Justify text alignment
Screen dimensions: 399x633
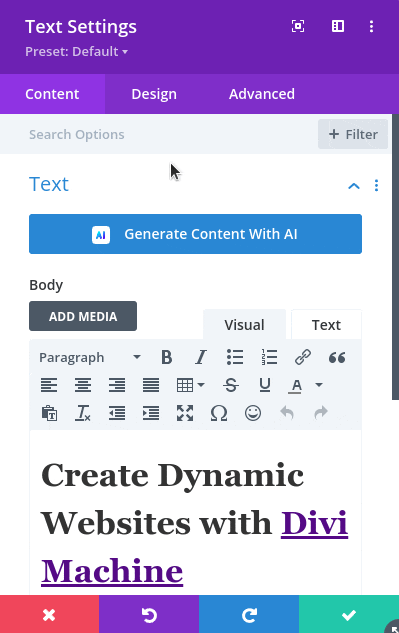(x=151, y=385)
